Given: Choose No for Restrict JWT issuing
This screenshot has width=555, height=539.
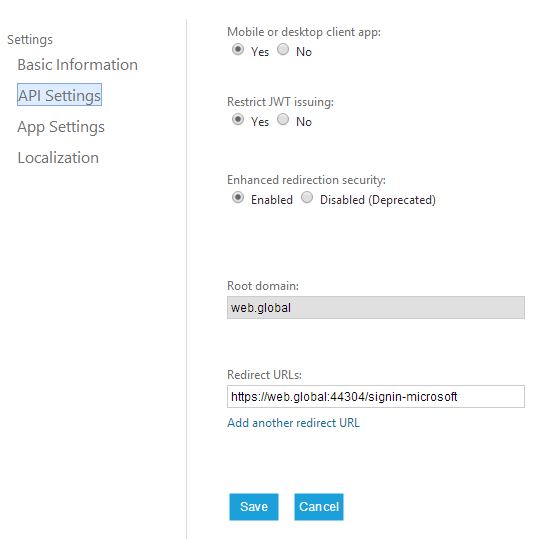Looking at the screenshot, I should (x=283, y=119).
